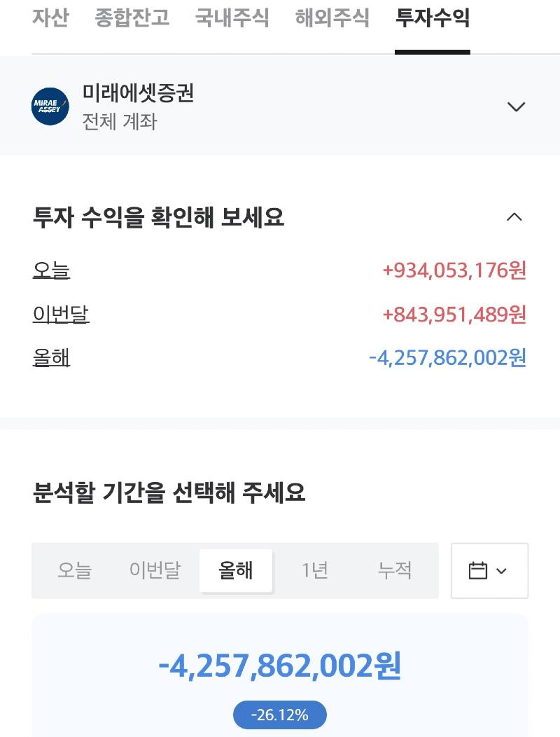Click the -26.12% return badge

click(279, 715)
